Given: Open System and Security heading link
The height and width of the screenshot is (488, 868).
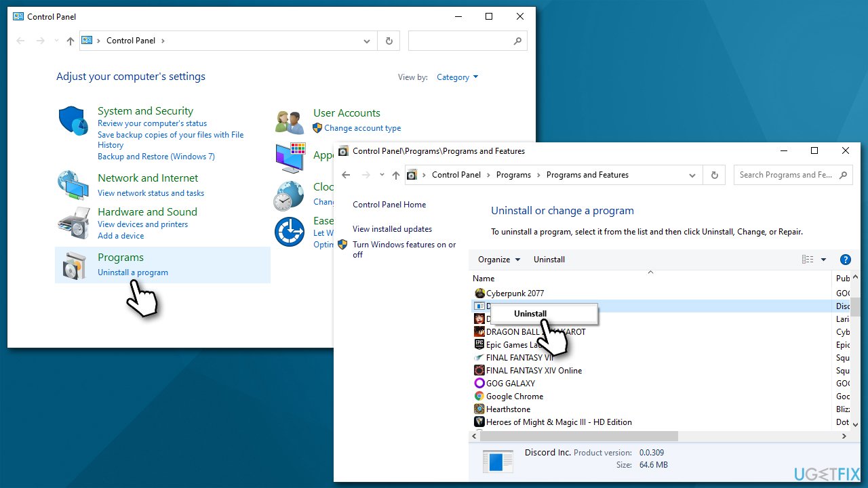Looking at the screenshot, I should point(145,111).
